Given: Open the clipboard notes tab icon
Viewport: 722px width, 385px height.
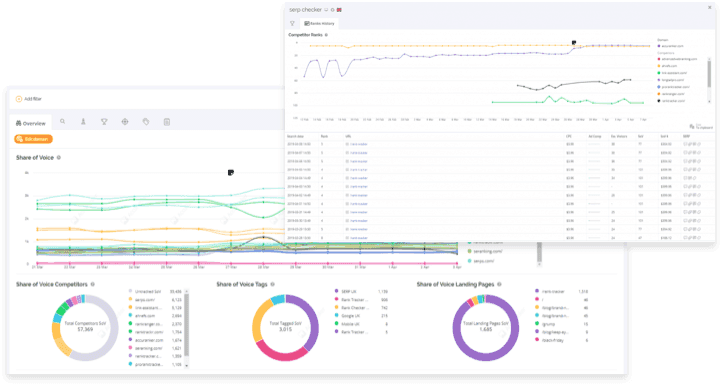Looking at the screenshot, I should (x=167, y=122).
